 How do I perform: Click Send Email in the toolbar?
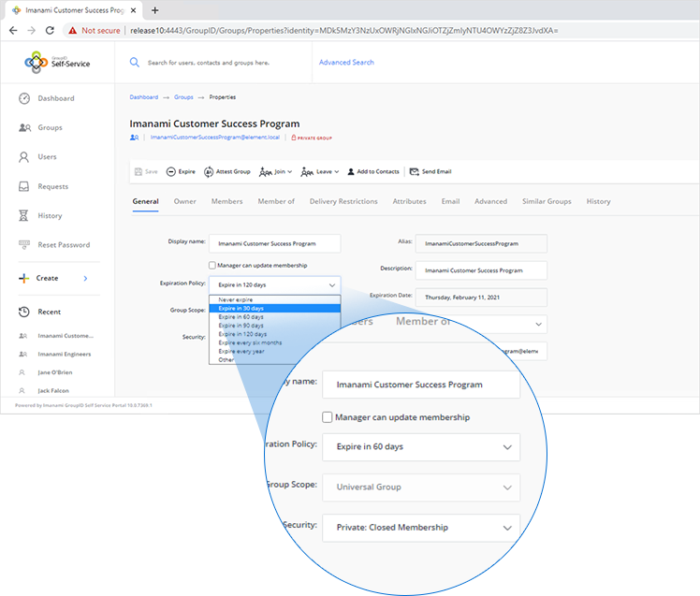pyautogui.click(x=430, y=172)
